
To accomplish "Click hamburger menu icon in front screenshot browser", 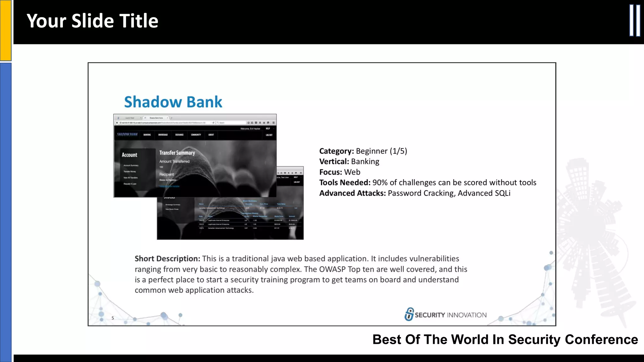I will click(274, 123).
